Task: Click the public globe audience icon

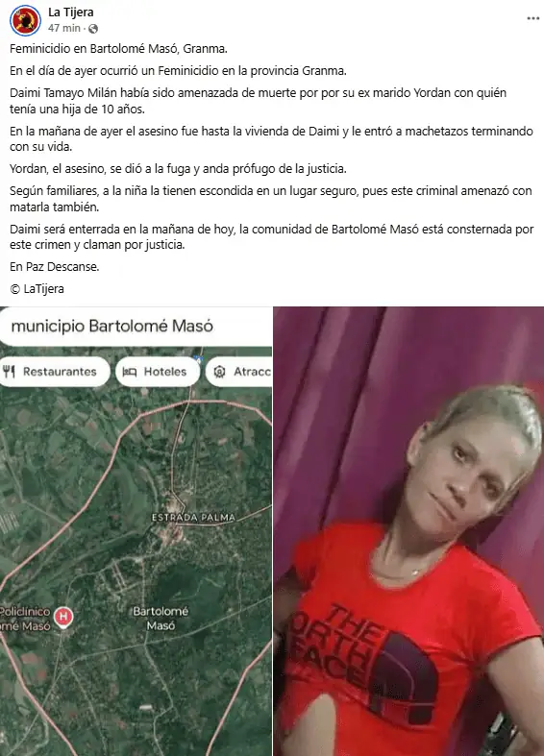Action: (x=93, y=29)
